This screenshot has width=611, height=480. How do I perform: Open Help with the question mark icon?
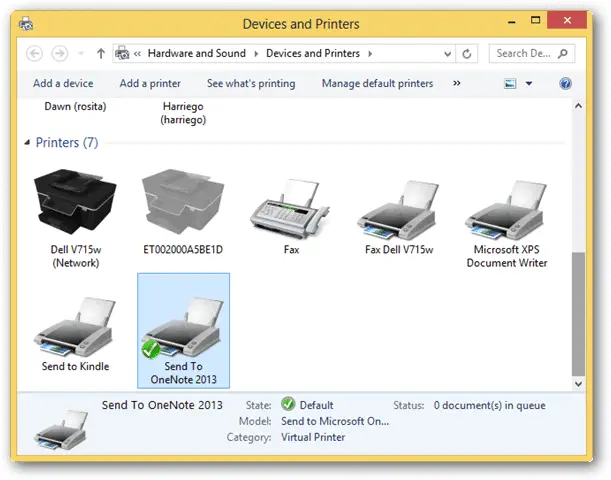pyautogui.click(x=565, y=83)
